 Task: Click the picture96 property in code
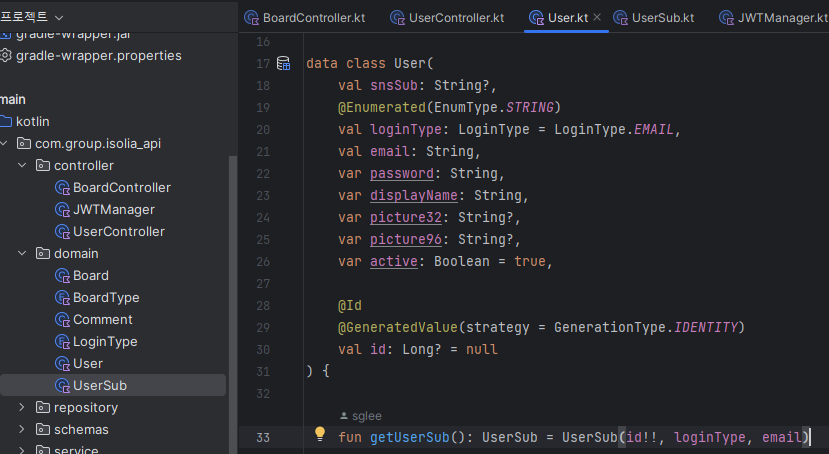[x=406, y=239]
